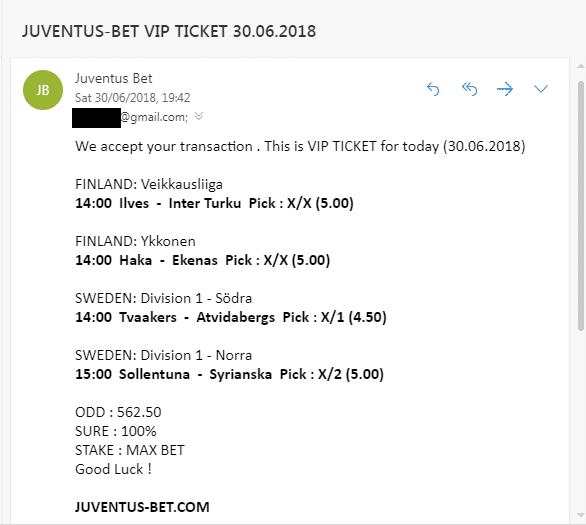Click the JUVENTUS-BET.COM signature text
The height and width of the screenshot is (525, 586).
[142, 507]
